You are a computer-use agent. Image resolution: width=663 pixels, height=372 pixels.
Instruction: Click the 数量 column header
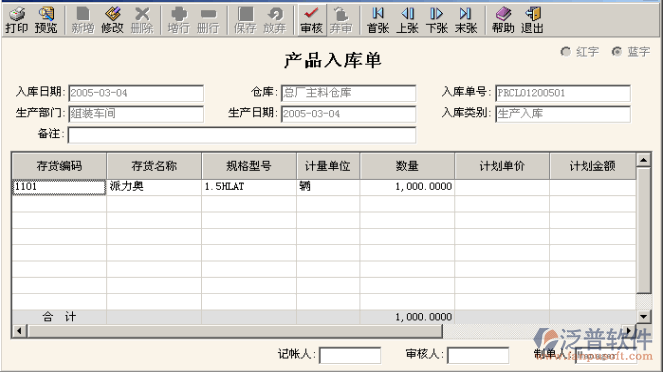click(407, 166)
